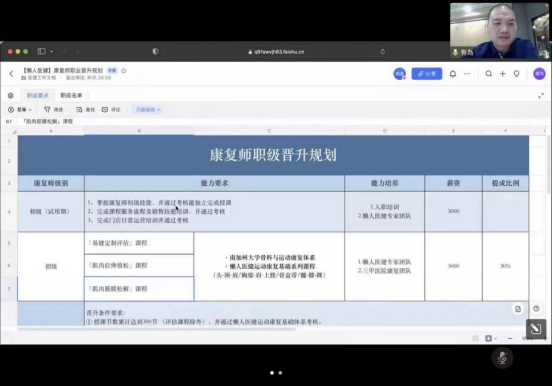This screenshot has height=386, width=553.
Task: Click the annotation pencil button
Action: coord(536,329)
